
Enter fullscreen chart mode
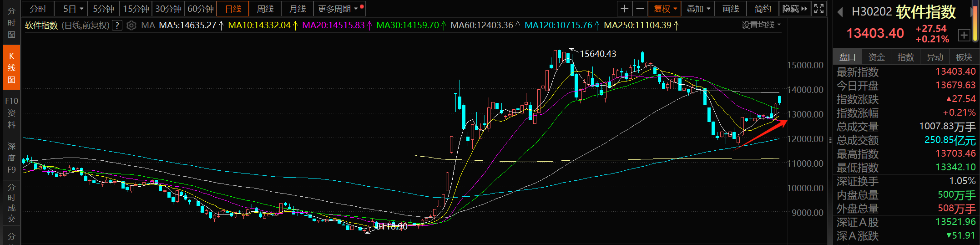(818, 9)
